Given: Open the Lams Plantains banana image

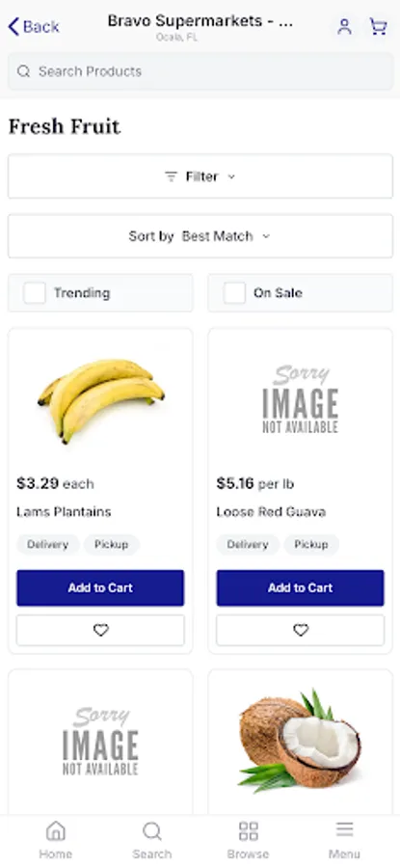Looking at the screenshot, I should click(x=100, y=401).
